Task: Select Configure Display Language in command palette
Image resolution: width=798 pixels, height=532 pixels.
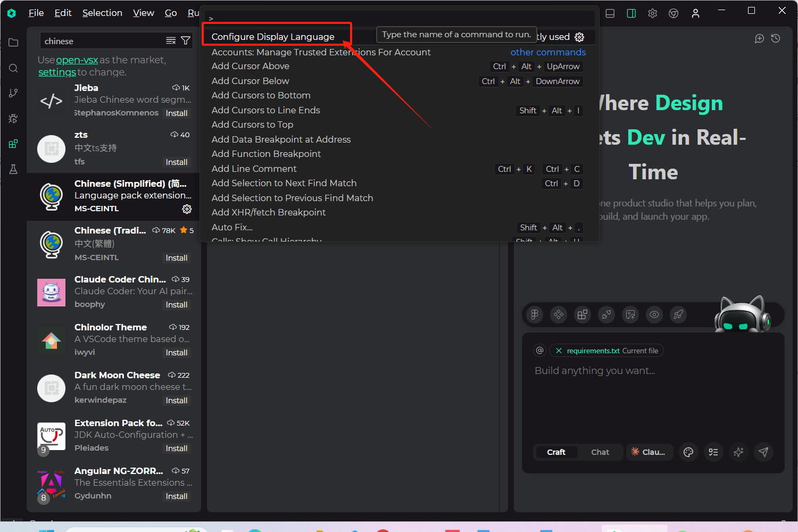Action: point(273,36)
